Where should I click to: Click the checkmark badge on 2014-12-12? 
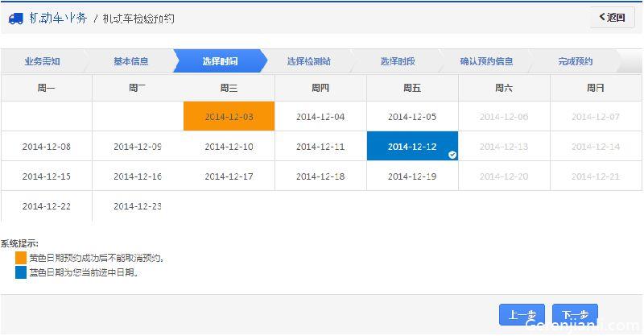(452, 155)
